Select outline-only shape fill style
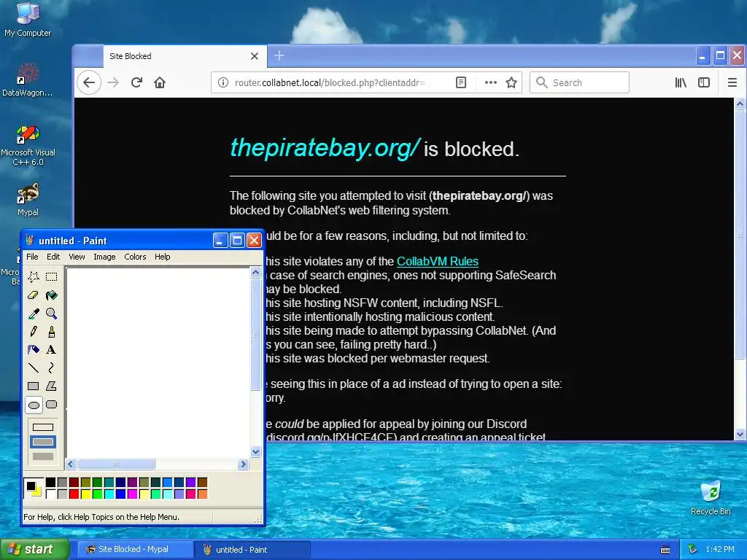Viewport: 747px width, 560px height. pyautogui.click(x=43, y=427)
